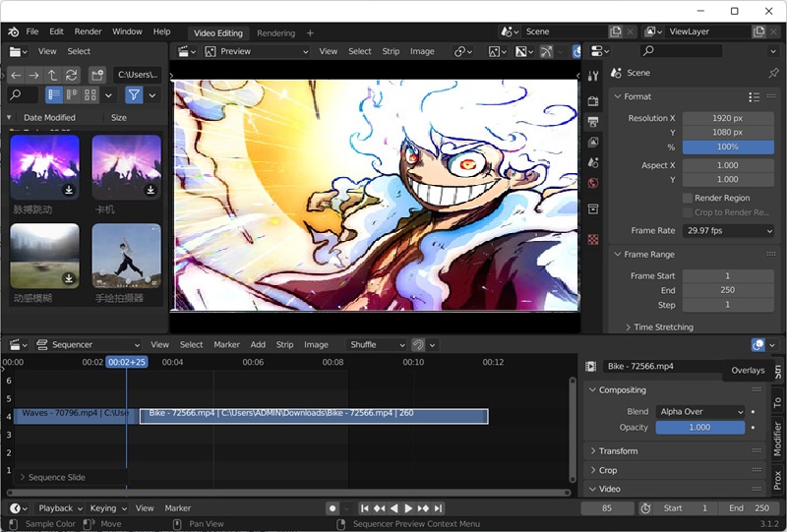Enable the Render Region checkbox
This screenshot has width=787, height=532.
[x=688, y=198]
